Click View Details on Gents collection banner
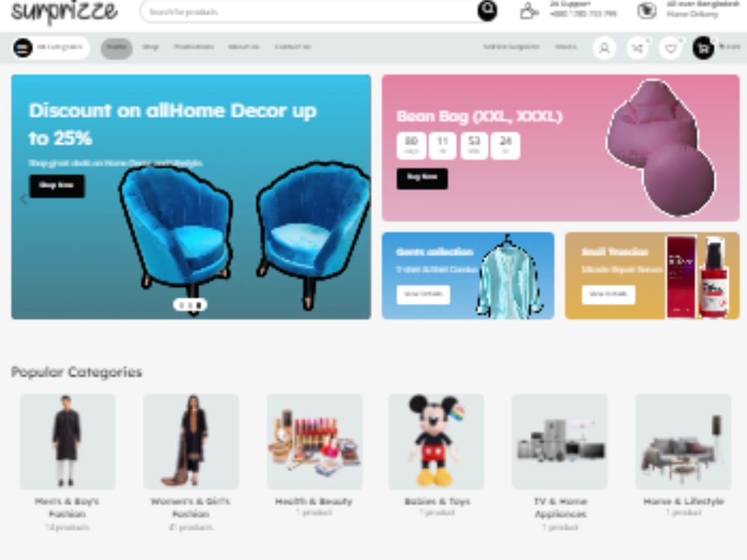 (x=423, y=294)
